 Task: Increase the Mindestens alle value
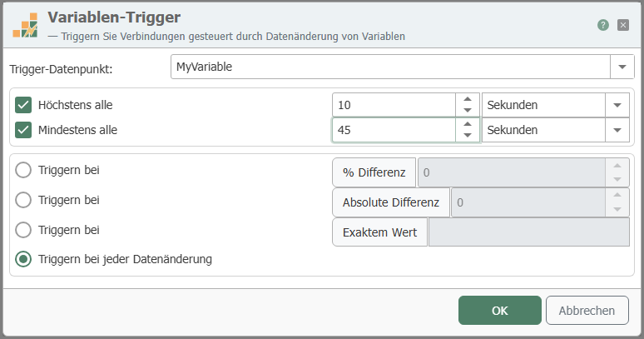468,125
